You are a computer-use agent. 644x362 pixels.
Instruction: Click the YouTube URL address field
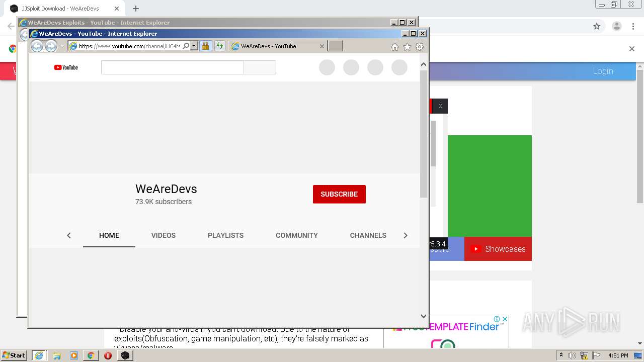130,46
